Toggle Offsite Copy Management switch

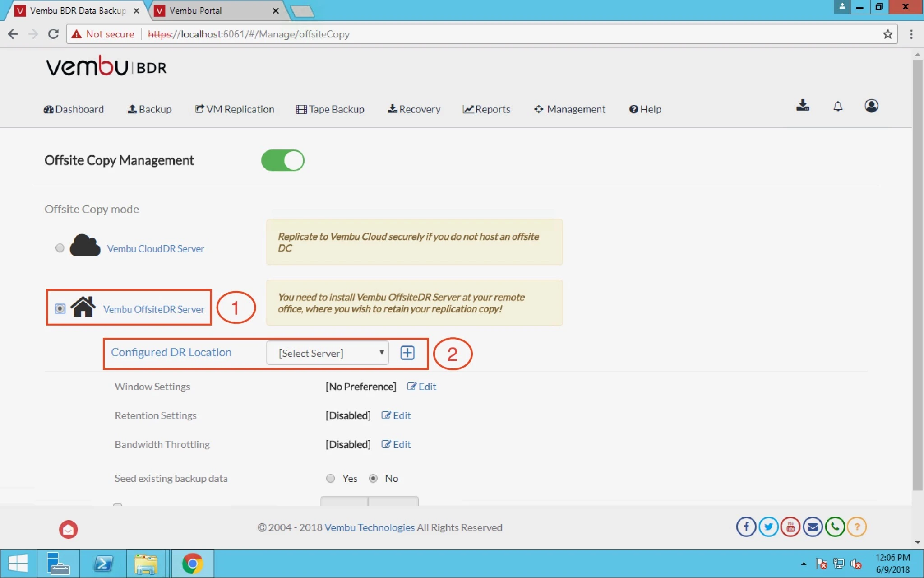click(283, 160)
